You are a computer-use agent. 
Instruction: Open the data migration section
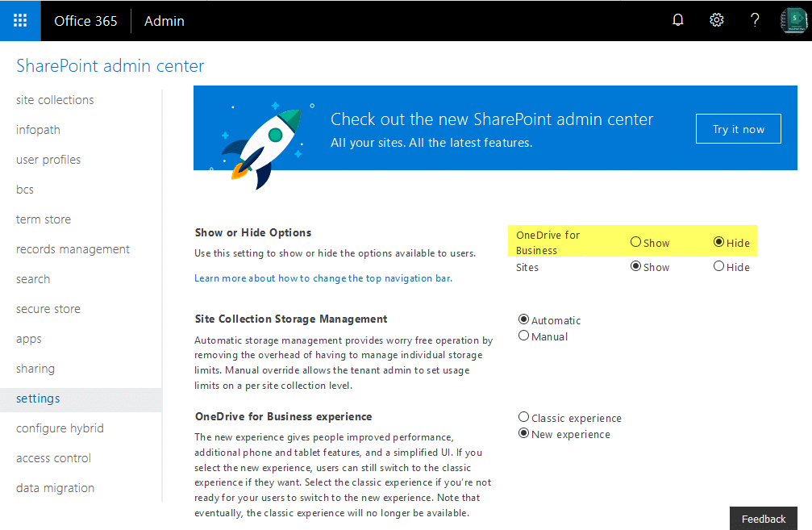[55, 488]
